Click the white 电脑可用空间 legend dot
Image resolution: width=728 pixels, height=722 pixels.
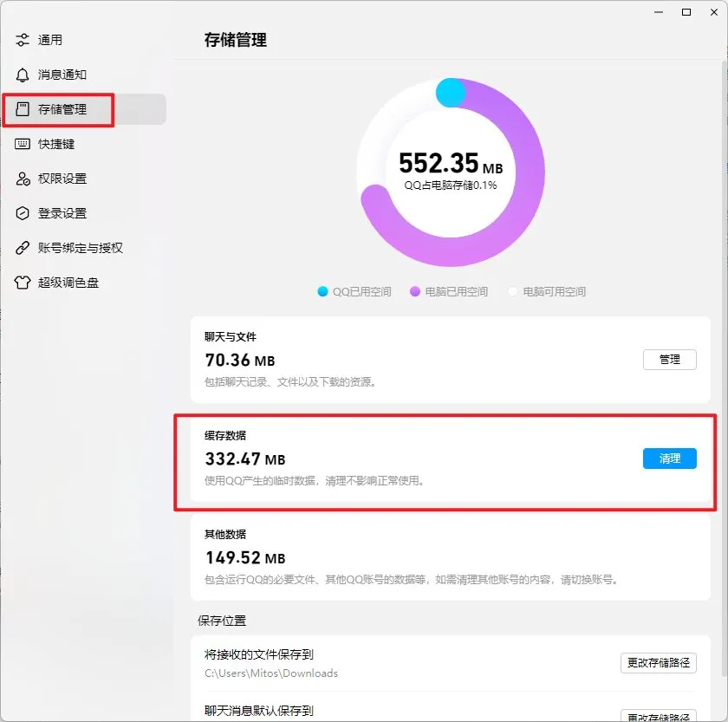(512, 291)
